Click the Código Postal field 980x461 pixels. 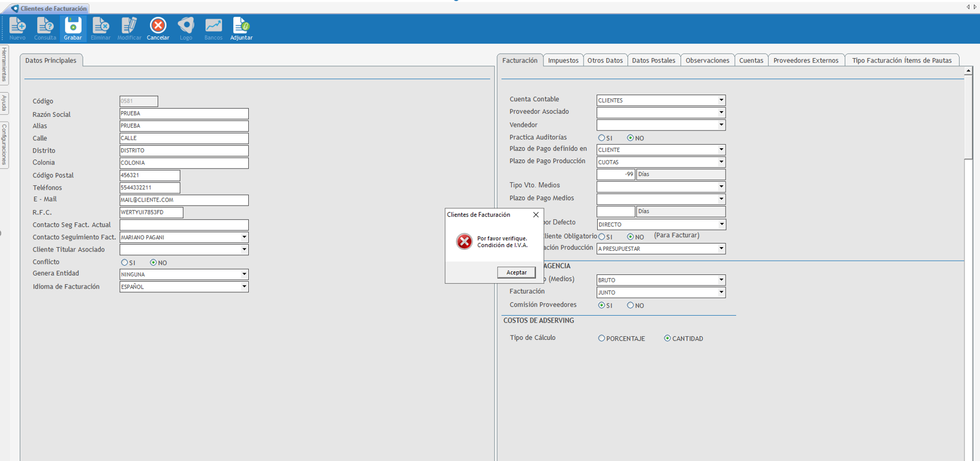tap(150, 176)
